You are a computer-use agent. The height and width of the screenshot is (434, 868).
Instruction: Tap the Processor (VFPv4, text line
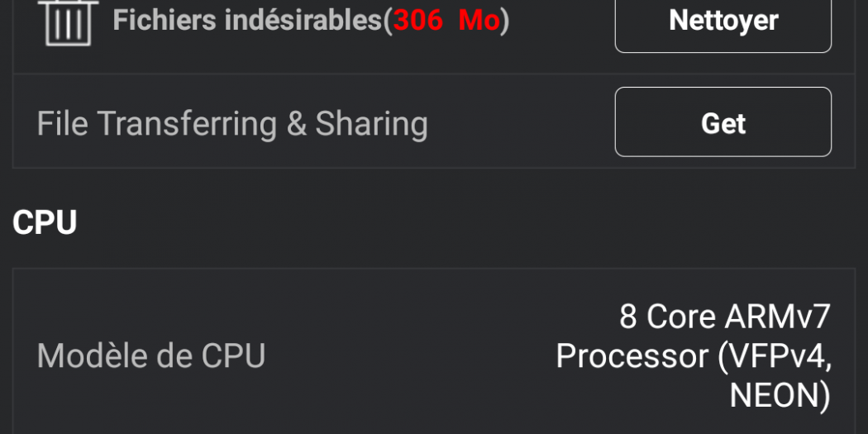coord(693,356)
